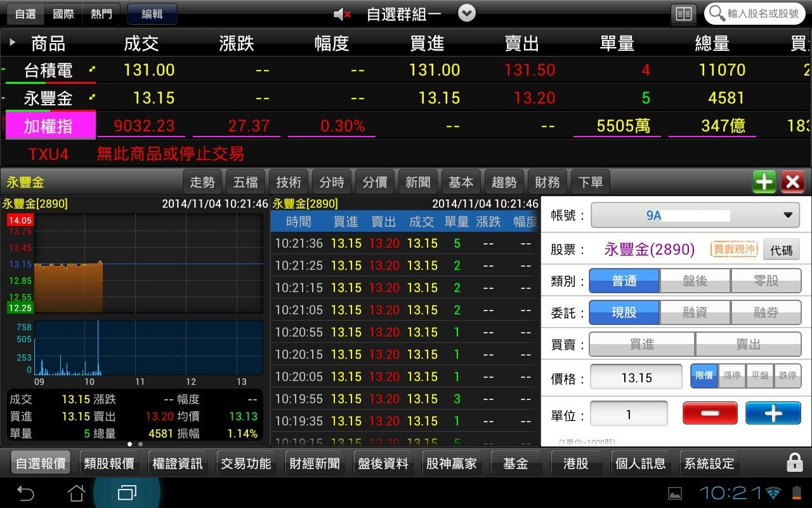Open 類股報價 from the bottom menu
The width and height of the screenshot is (812, 508).
(x=109, y=463)
